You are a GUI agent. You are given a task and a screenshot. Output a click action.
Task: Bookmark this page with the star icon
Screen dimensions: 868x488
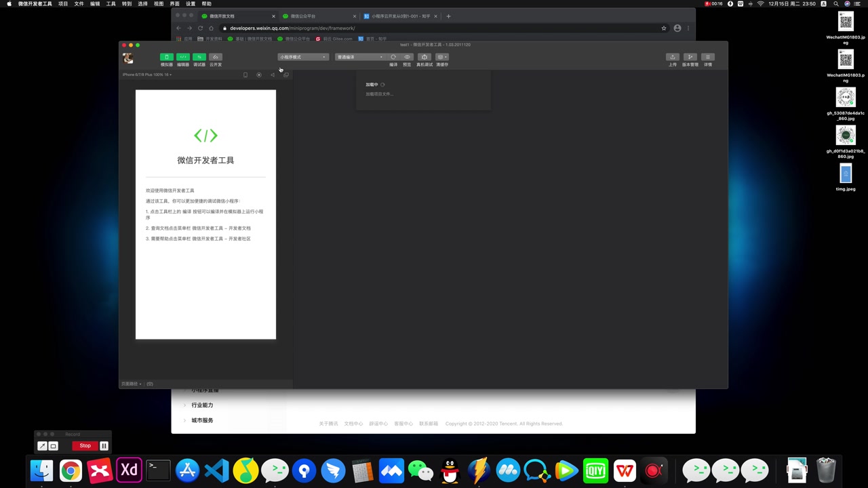(x=664, y=28)
